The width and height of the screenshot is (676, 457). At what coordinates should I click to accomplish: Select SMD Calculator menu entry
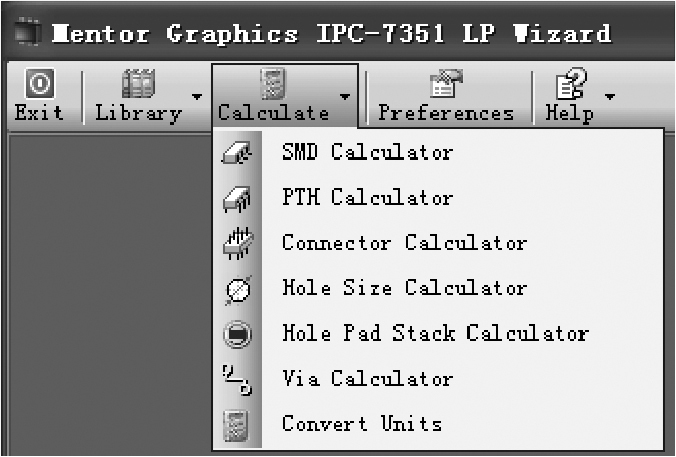point(367,153)
